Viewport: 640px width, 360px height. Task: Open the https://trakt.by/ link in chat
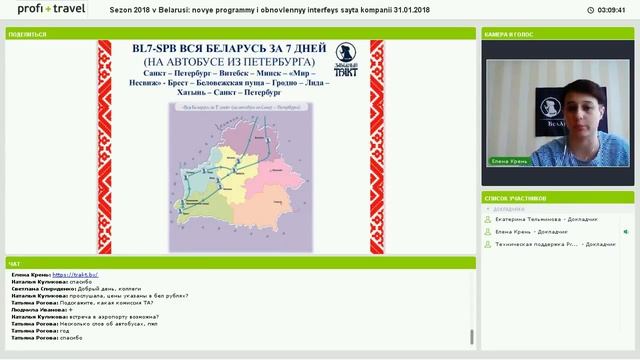pos(75,275)
